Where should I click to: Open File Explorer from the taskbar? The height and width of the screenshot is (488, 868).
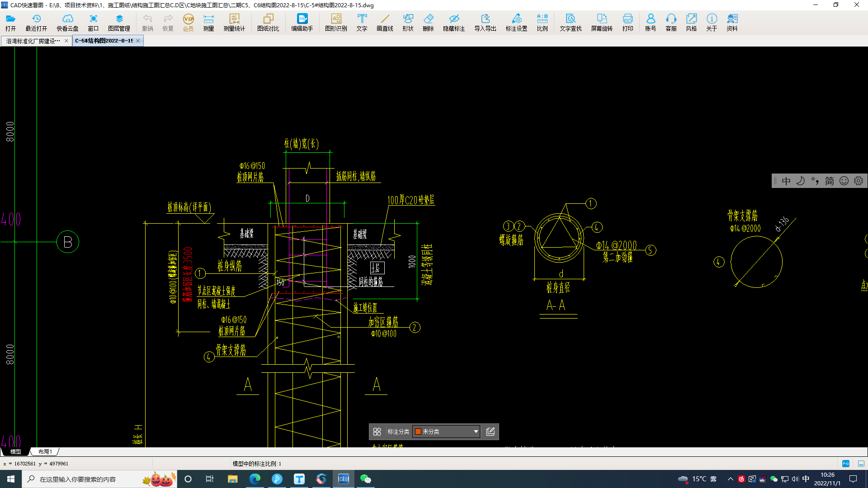(232, 479)
